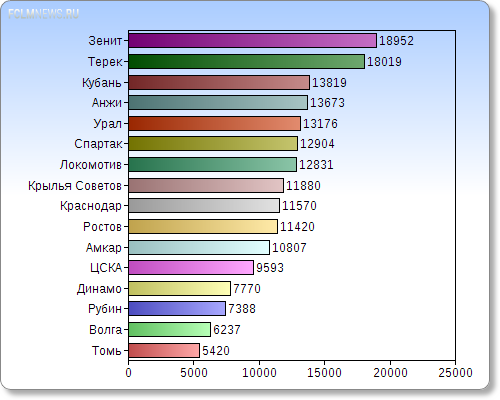The width and height of the screenshot is (500, 400).
Task: Click the value label 12831
Action: point(316,165)
